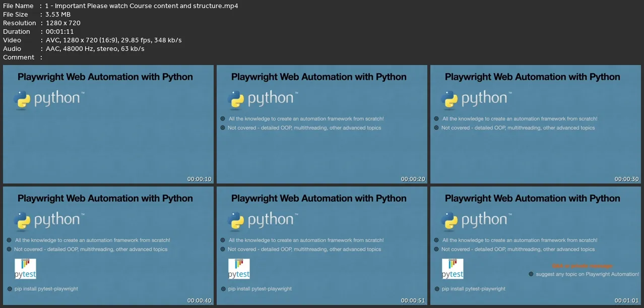Click "pip install pytest-playwright" in 00:00:51 frame

[260, 289]
